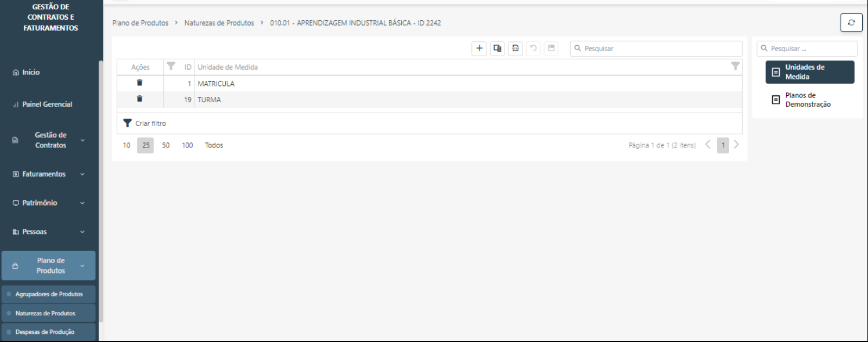Click the filter icon at right of header
868x342 pixels.
[735, 66]
